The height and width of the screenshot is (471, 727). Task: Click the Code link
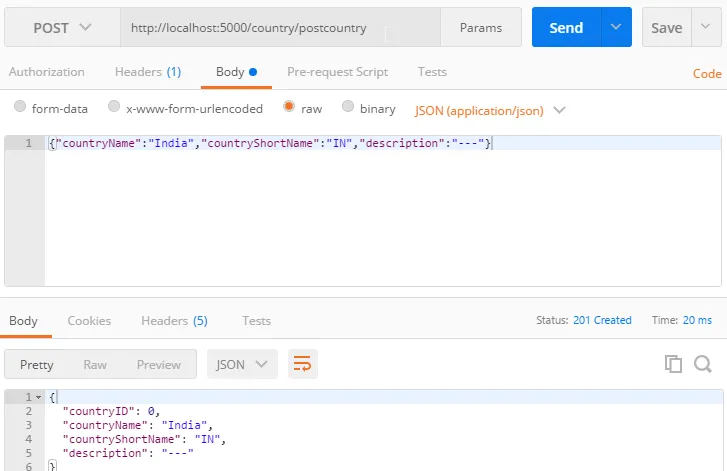click(x=707, y=73)
